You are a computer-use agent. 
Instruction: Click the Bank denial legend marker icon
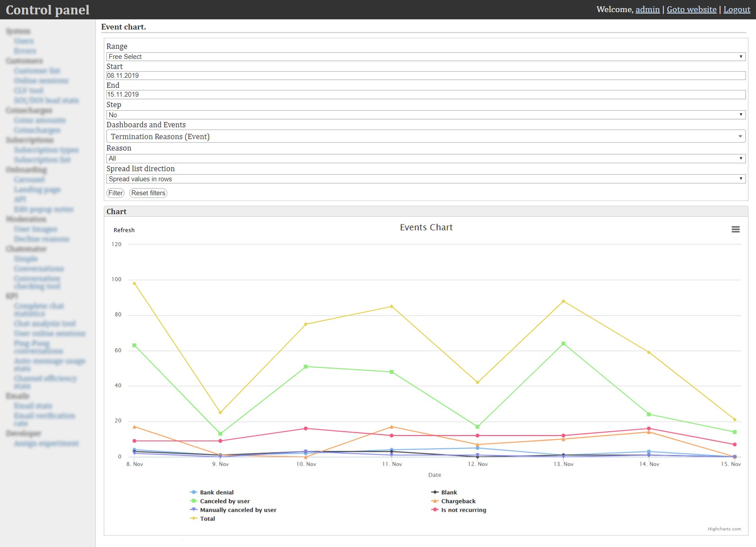click(193, 492)
